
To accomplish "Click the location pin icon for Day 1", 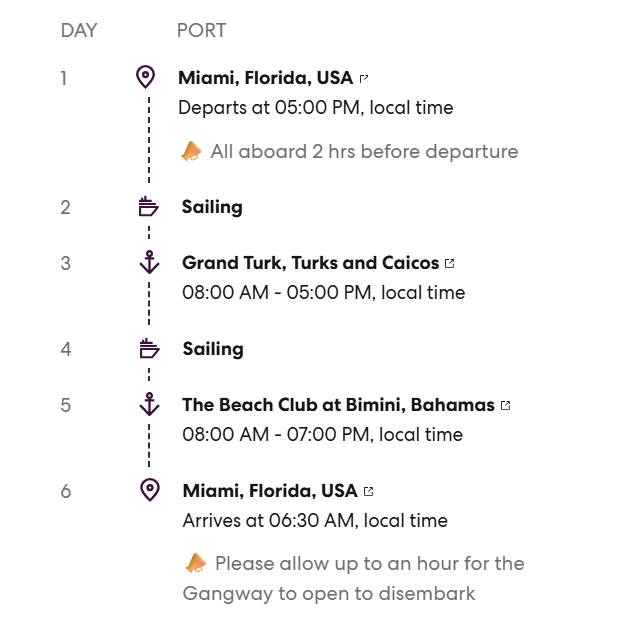I will [145, 77].
